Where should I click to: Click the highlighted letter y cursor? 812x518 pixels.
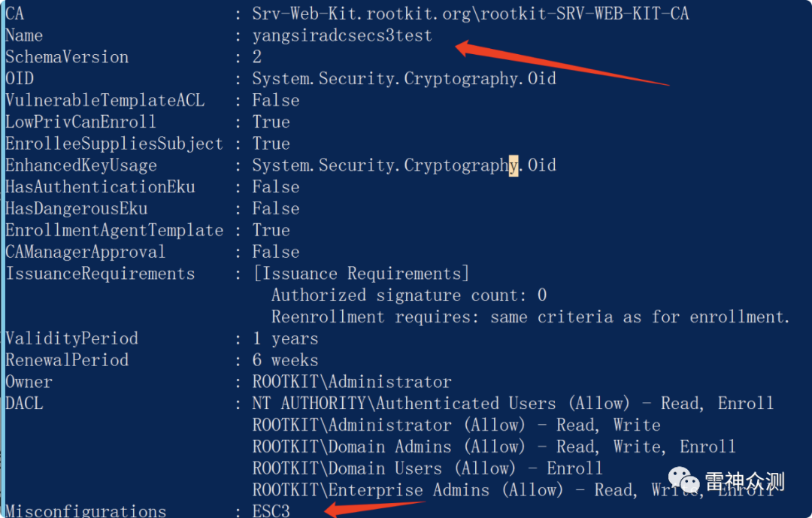pyautogui.click(x=514, y=165)
